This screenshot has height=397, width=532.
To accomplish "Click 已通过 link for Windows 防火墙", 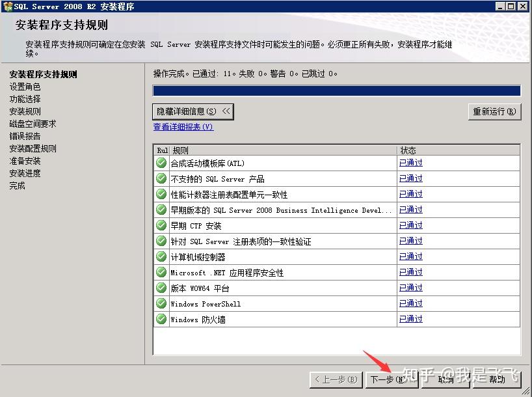I will (410, 319).
